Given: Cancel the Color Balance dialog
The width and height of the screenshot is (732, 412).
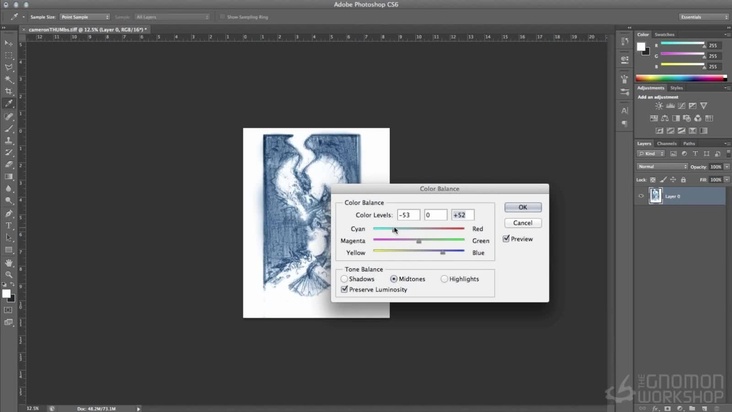Looking at the screenshot, I should click(523, 223).
